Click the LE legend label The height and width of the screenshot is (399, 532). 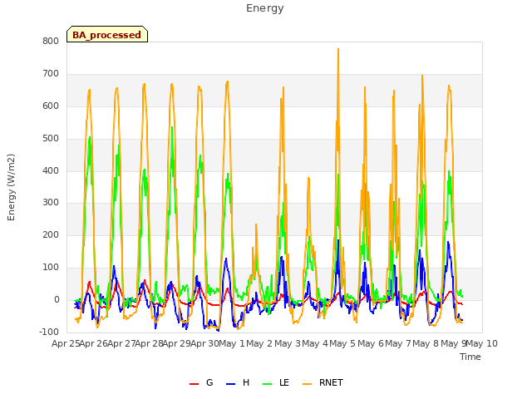[284, 382]
